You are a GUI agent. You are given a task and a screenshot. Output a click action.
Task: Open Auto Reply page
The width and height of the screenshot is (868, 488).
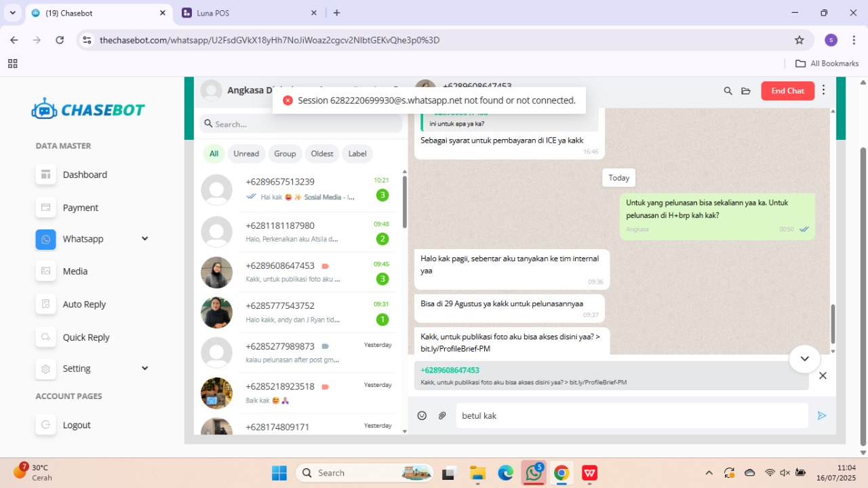(84, 304)
